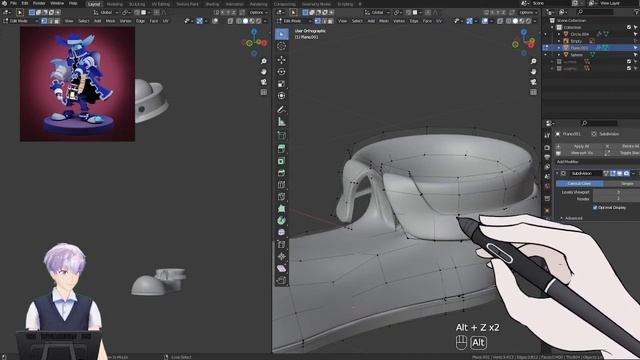640x360 pixels.
Task: Click the Apply All button
Action: pyautogui.click(x=581, y=146)
